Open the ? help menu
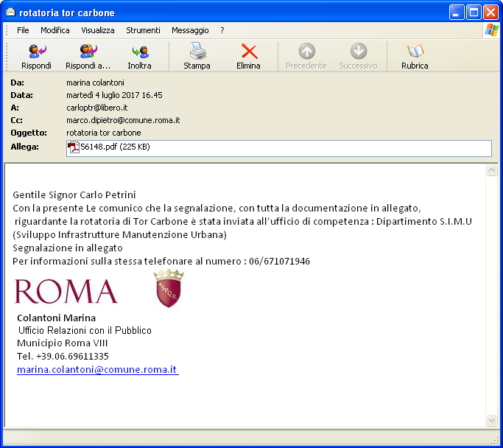 pyautogui.click(x=222, y=30)
